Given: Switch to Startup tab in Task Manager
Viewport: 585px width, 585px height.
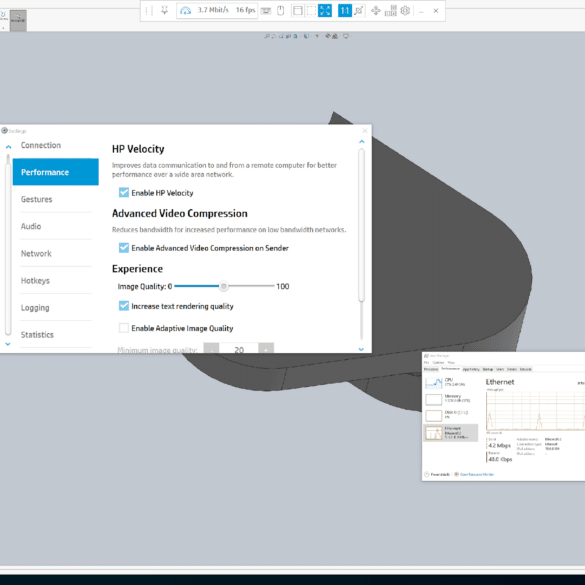Looking at the screenshot, I should [488, 369].
